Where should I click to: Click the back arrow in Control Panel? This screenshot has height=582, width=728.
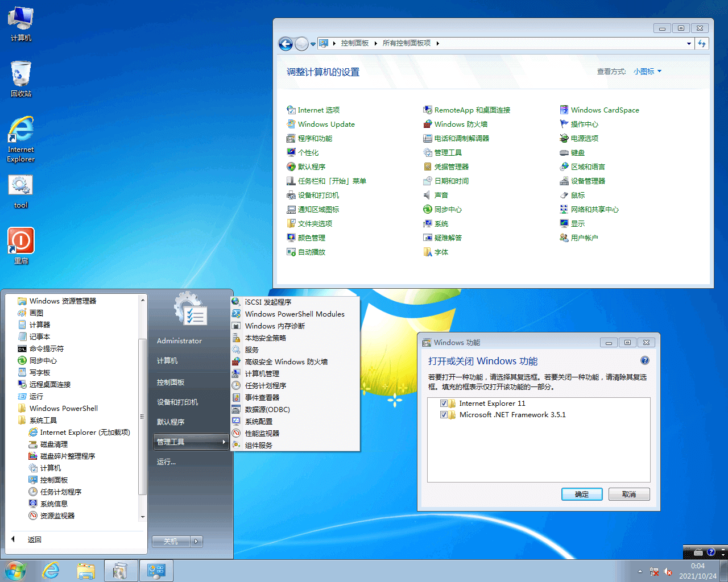286,44
